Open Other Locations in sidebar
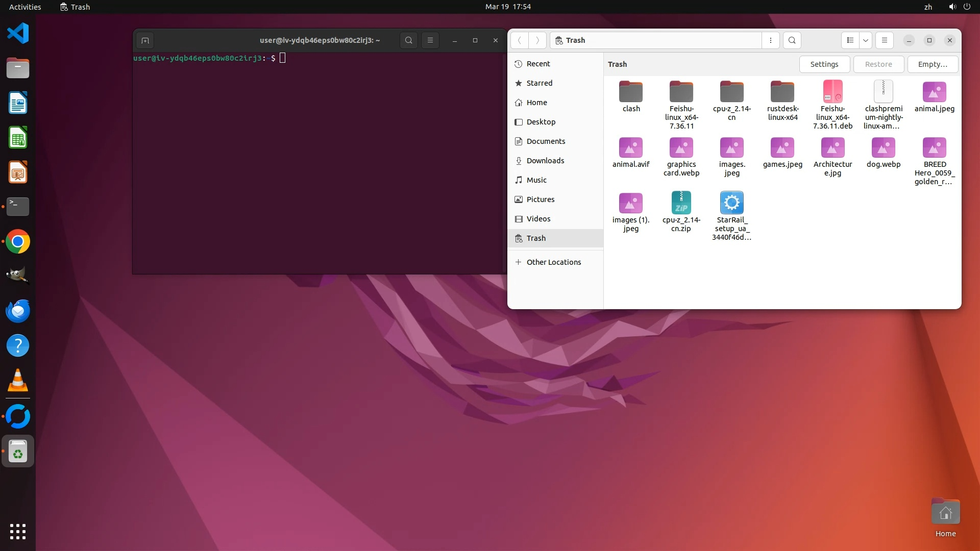Image resolution: width=980 pixels, height=551 pixels. point(553,262)
